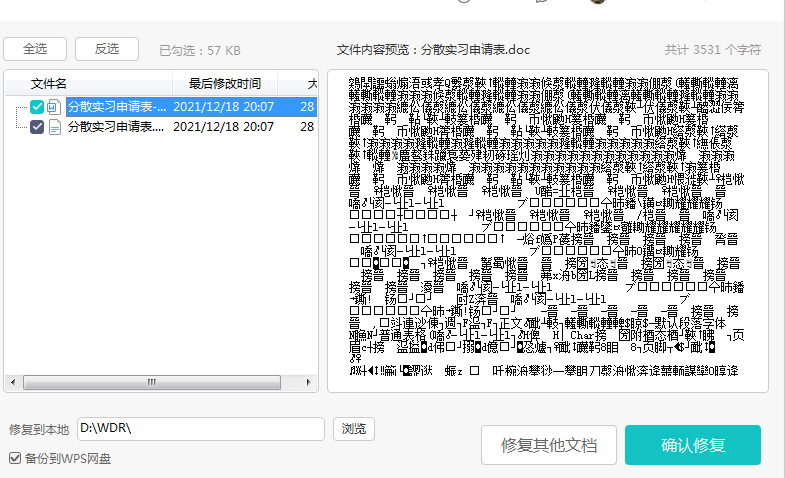
Task: Click the horizontal scrollbar right arrow
Action: [x=308, y=382]
